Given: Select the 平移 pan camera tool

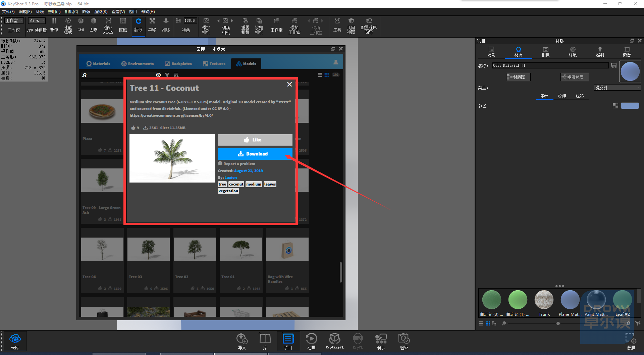Looking at the screenshot, I should click(x=152, y=25).
